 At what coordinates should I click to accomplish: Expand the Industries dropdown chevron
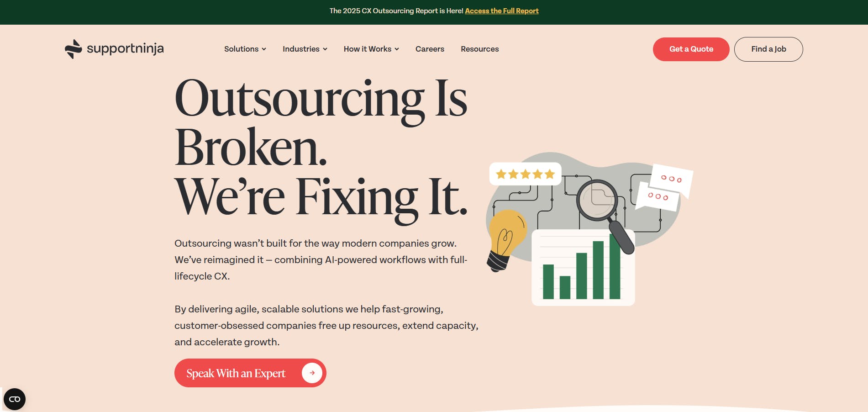point(325,49)
